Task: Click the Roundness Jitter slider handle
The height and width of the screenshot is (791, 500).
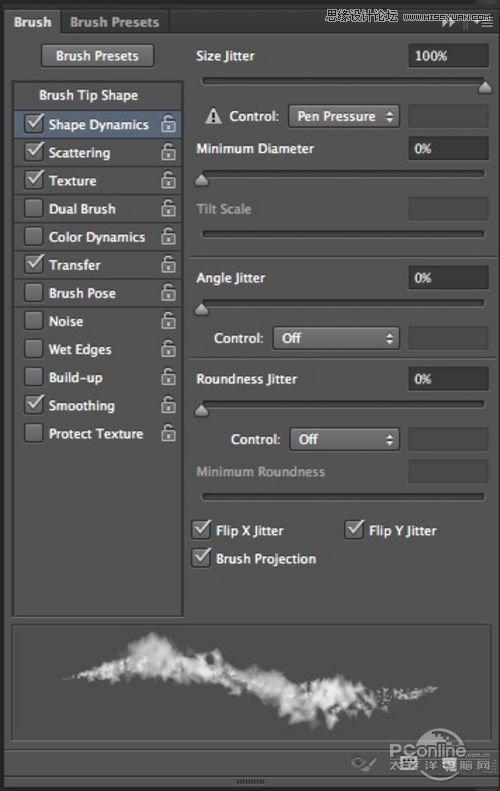Action: 202,410
